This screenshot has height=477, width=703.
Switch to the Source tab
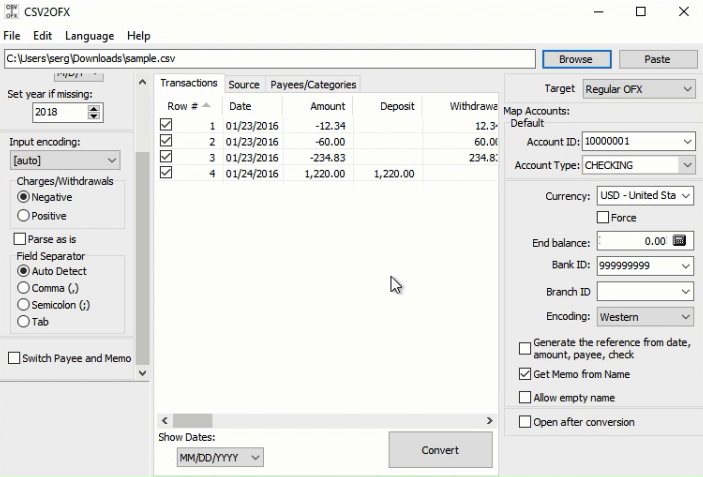(244, 85)
